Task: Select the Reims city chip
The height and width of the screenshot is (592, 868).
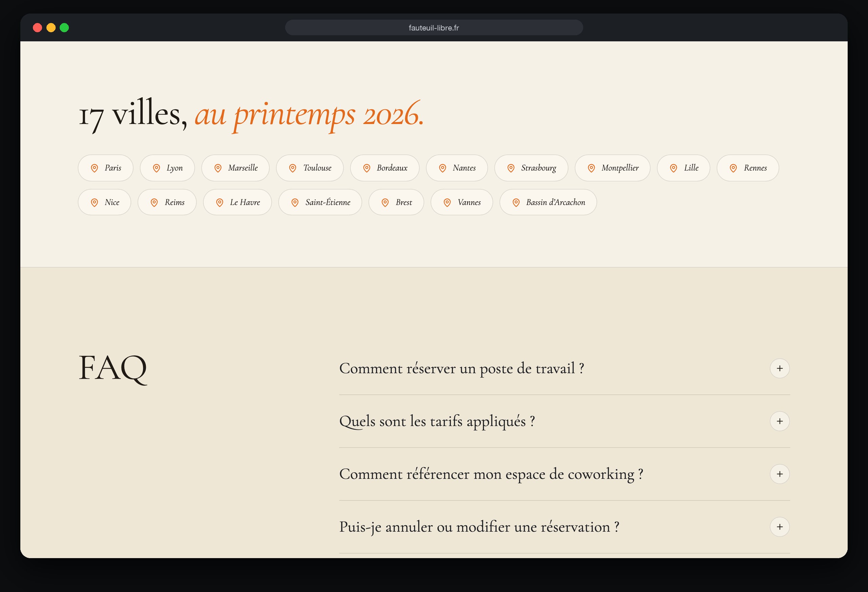Action: 167,202
